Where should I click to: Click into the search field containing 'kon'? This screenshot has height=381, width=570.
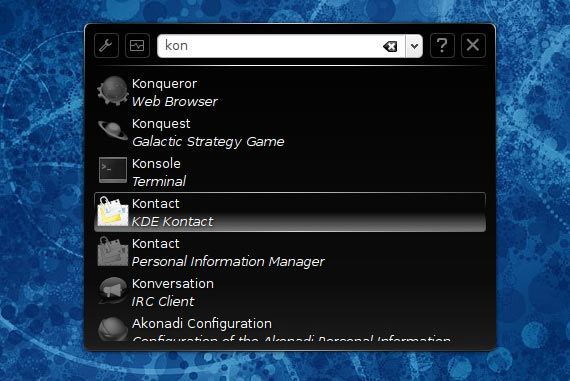(270, 46)
